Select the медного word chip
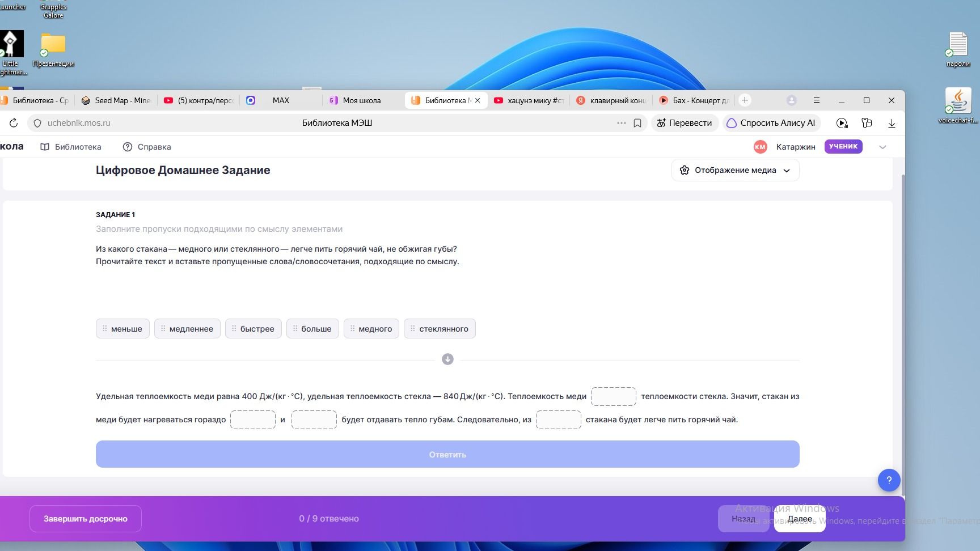980x551 pixels. click(x=371, y=329)
